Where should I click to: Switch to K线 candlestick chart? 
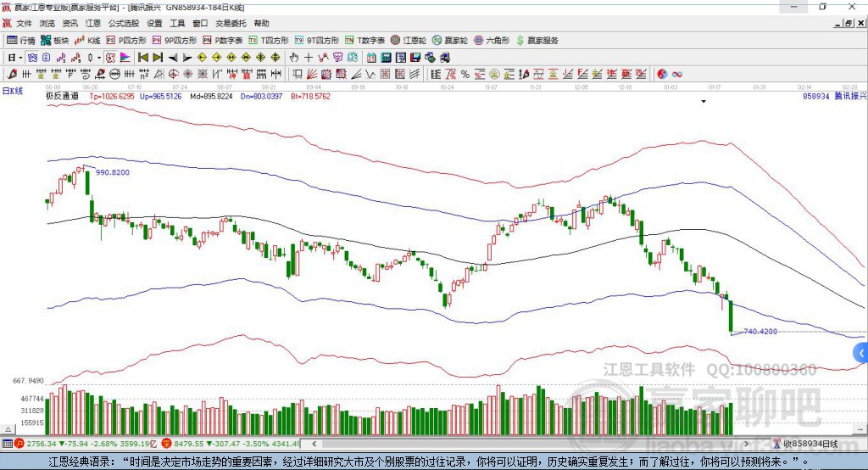tap(87, 41)
